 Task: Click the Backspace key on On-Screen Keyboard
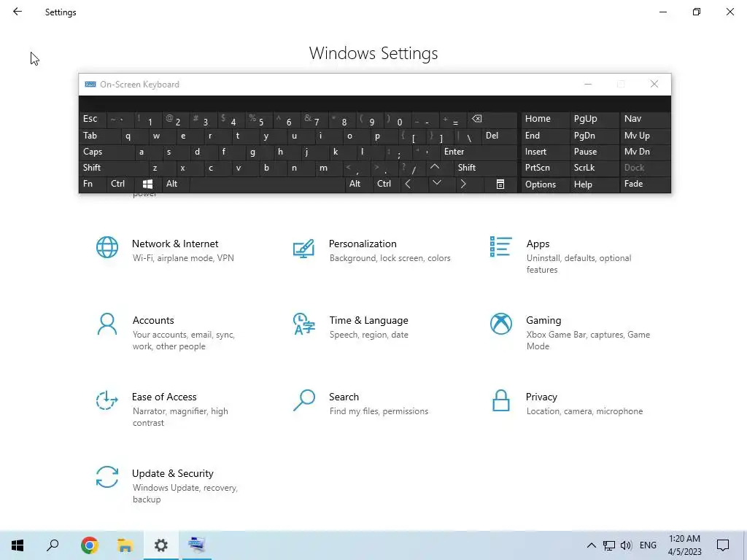point(492,119)
